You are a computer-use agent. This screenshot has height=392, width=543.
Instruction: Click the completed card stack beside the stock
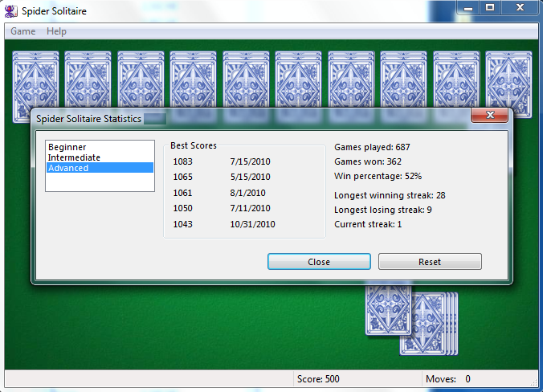click(x=388, y=309)
